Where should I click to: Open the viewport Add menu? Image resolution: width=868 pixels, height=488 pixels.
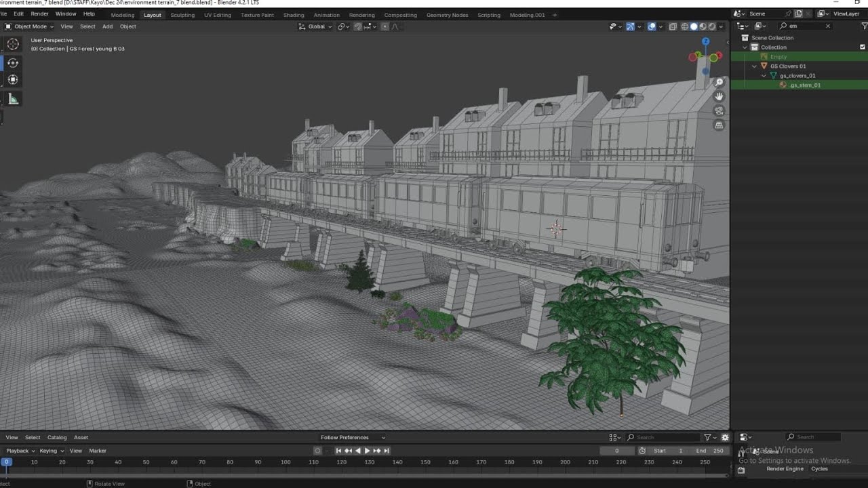coord(107,26)
